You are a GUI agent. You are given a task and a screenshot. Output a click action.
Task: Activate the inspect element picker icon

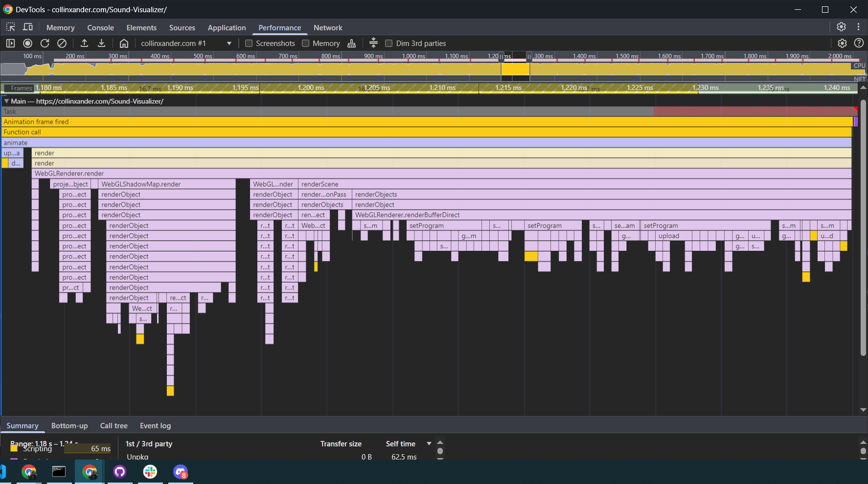(10, 27)
